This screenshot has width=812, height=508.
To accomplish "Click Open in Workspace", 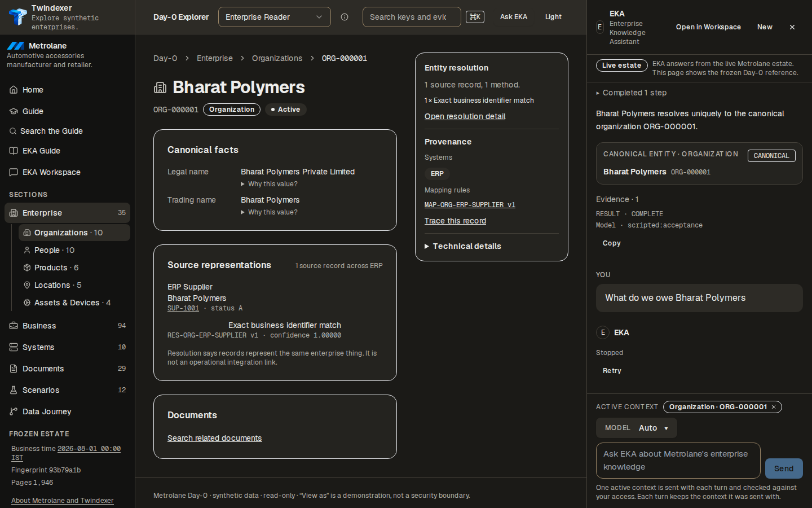I will [x=708, y=27].
